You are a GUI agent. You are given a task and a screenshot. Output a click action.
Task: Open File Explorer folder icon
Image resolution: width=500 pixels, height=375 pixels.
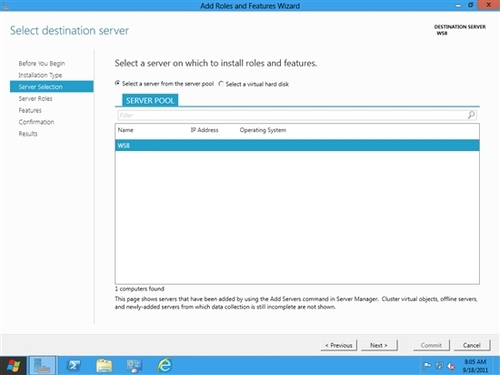coord(104,366)
